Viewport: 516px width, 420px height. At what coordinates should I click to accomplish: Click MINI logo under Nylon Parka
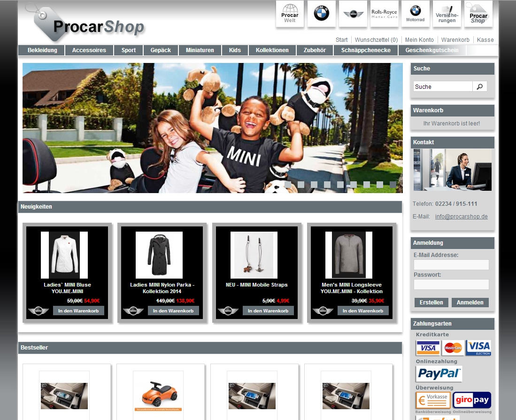point(133,311)
